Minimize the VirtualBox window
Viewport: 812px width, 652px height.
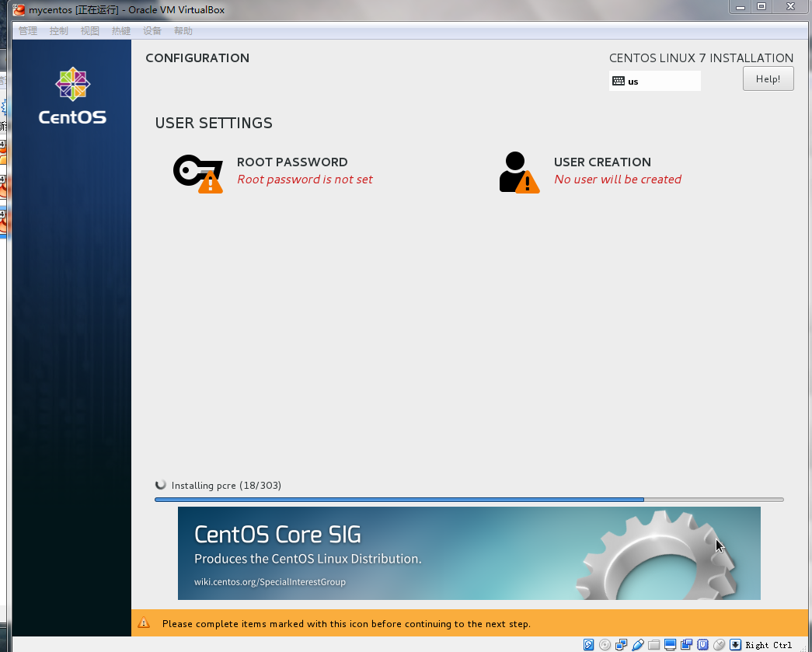(741, 7)
